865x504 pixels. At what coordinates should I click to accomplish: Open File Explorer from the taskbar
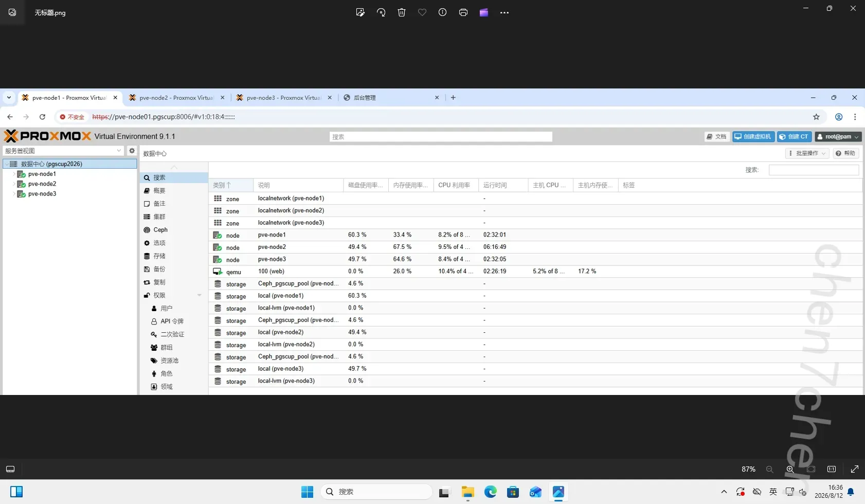tap(467, 492)
